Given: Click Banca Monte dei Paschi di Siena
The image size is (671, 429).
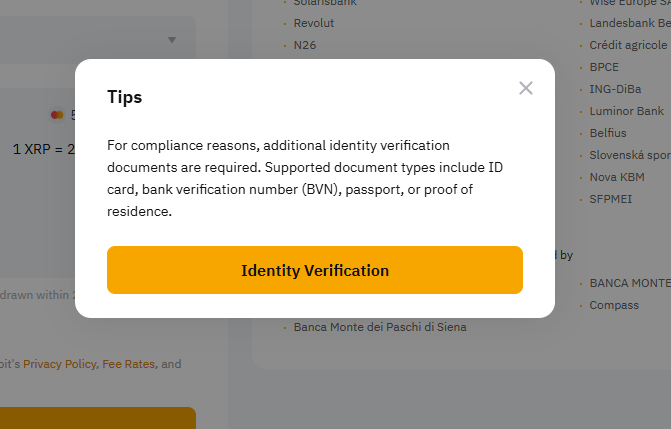Looking at the screenshot, I should [x=380, y=327].
